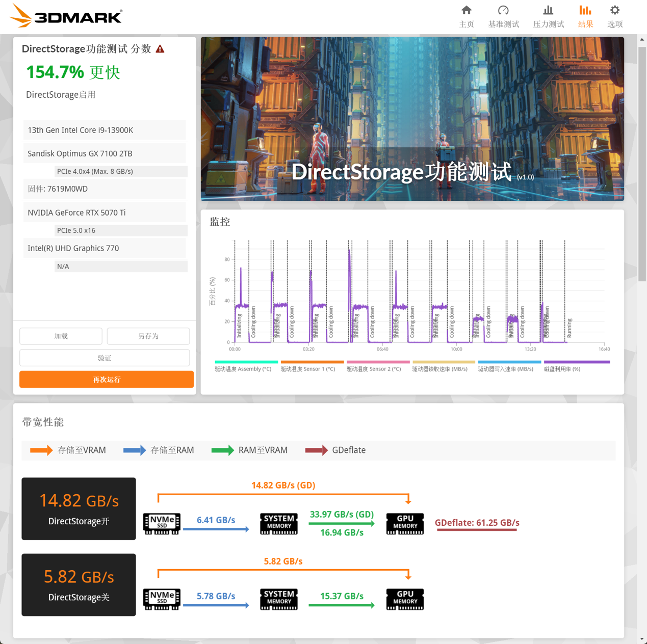The image size is (647, 644).
Task: Click the Sandisk Optimus GX 7100 2TB row
Action: tap(105, 153)
